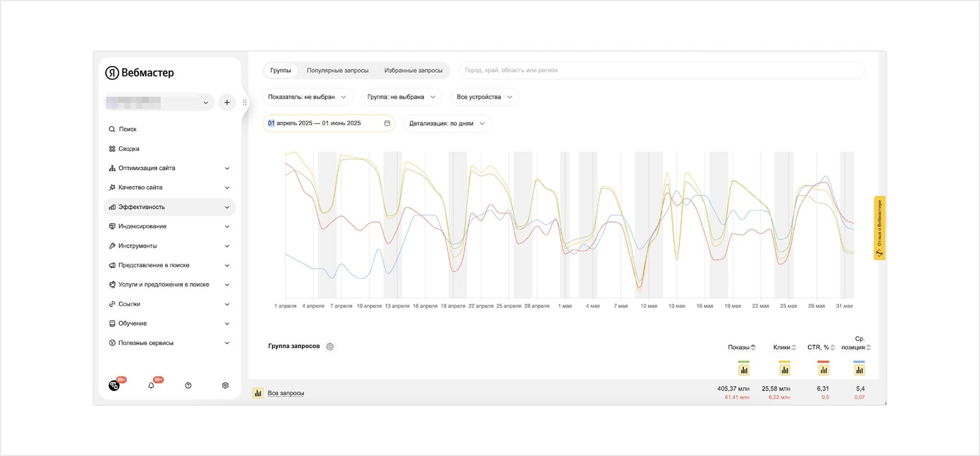Toggle the Показы chart series button

pyautogui.click(x=744, y=370)
